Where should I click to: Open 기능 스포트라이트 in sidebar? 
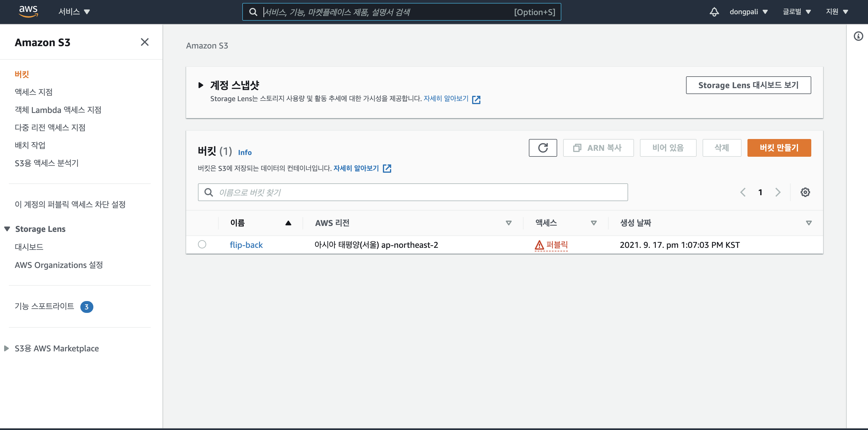[x=44, y=306]
